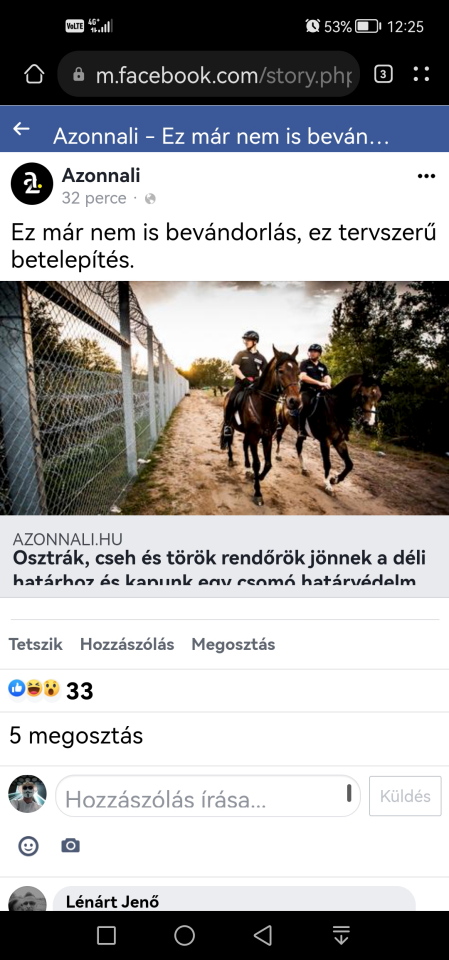The width and height of the screenshot is (449, 960).
Task: Click the Küldés send button
Action: pyautogui.click(x=405, y=796)
